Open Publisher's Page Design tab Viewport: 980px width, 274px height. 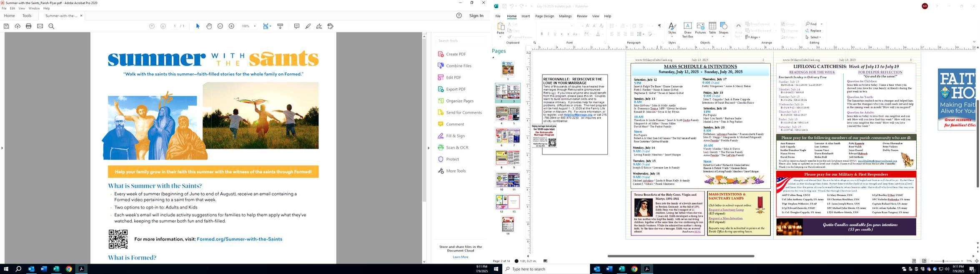click(x=544, y=16)
